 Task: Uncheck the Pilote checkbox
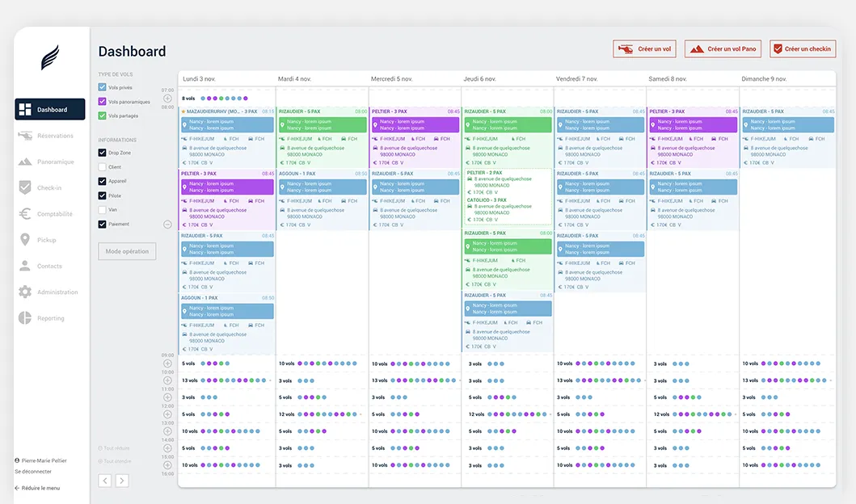coord(102,195)
